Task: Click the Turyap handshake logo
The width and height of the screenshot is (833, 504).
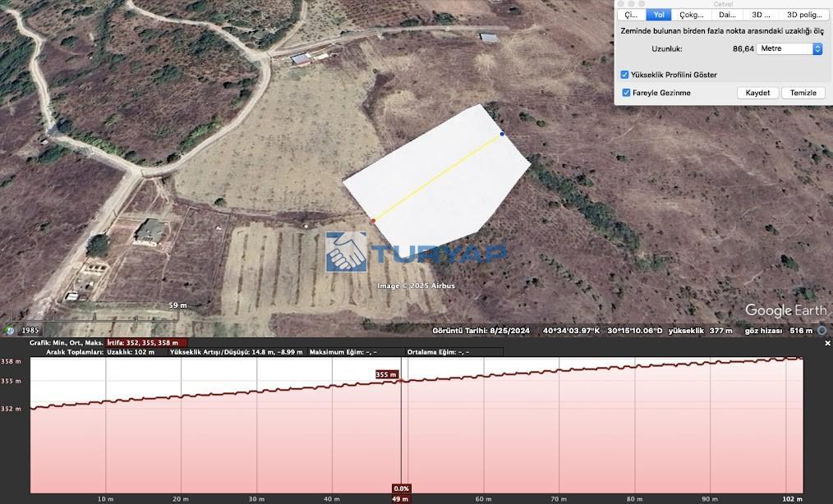Action: click(x=346, y=251)
